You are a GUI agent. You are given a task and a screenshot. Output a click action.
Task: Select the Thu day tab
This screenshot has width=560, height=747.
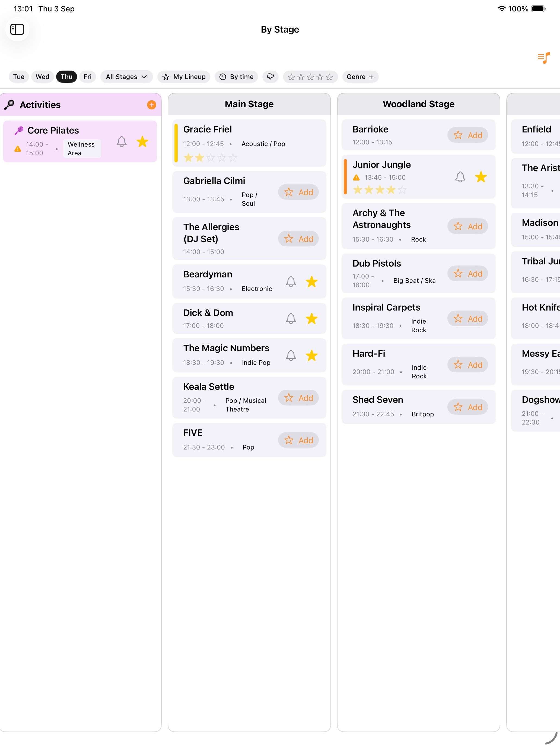tap(66, 77)
